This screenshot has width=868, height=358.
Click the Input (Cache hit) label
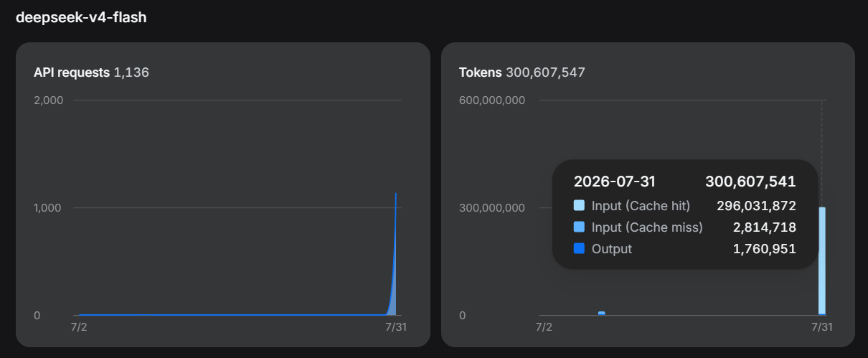coord(641,206)
